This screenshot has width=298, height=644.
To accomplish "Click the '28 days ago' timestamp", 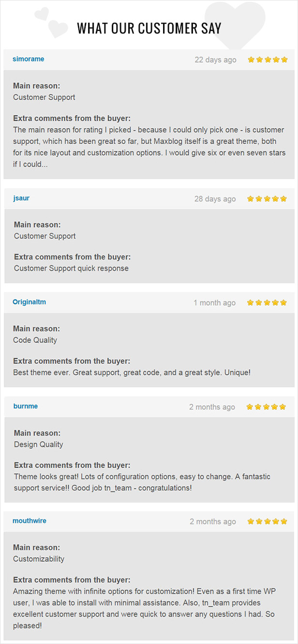I will 215,199.
